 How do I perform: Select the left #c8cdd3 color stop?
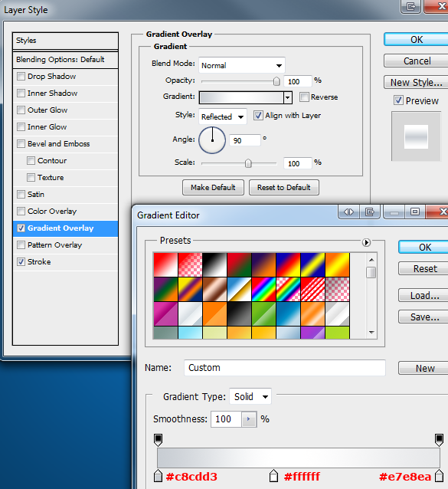click(x=158, y=476)
